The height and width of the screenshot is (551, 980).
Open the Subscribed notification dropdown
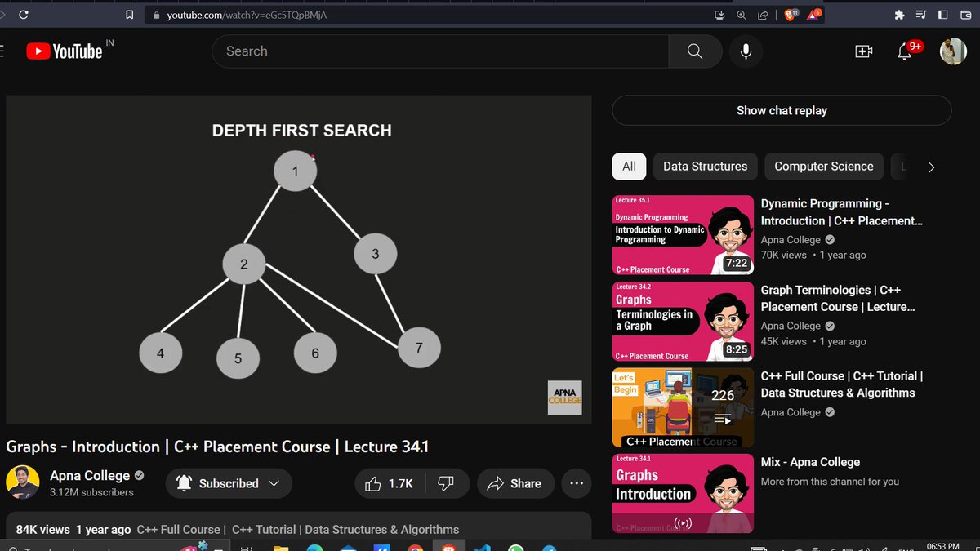click(229, 483)
